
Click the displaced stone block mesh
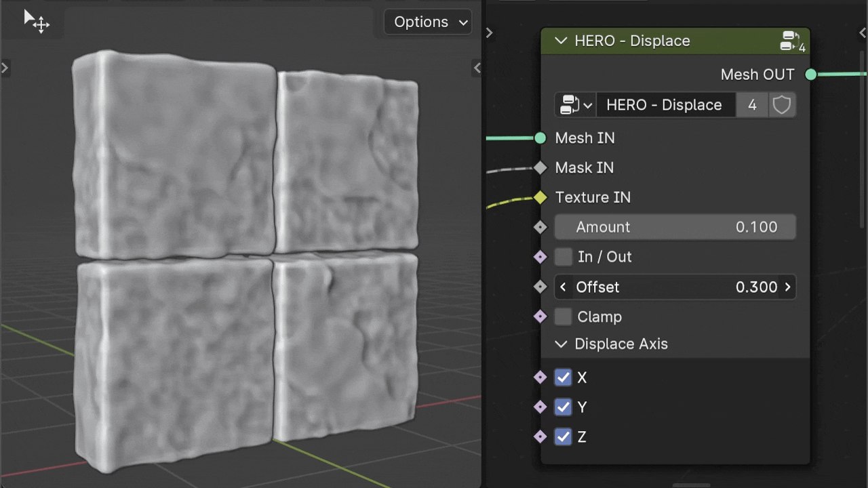244,261
